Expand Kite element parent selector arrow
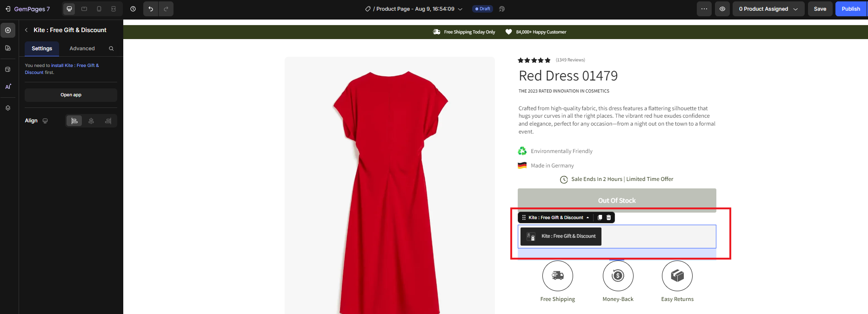 point(588,218)
